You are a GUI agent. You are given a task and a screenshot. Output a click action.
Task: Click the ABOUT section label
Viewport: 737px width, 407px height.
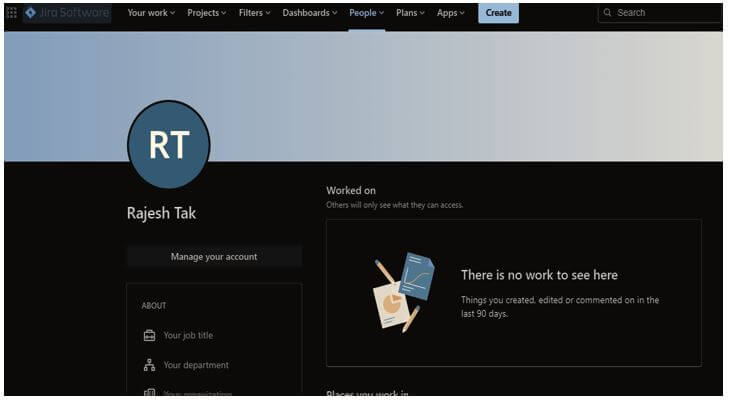coord(154,306)
